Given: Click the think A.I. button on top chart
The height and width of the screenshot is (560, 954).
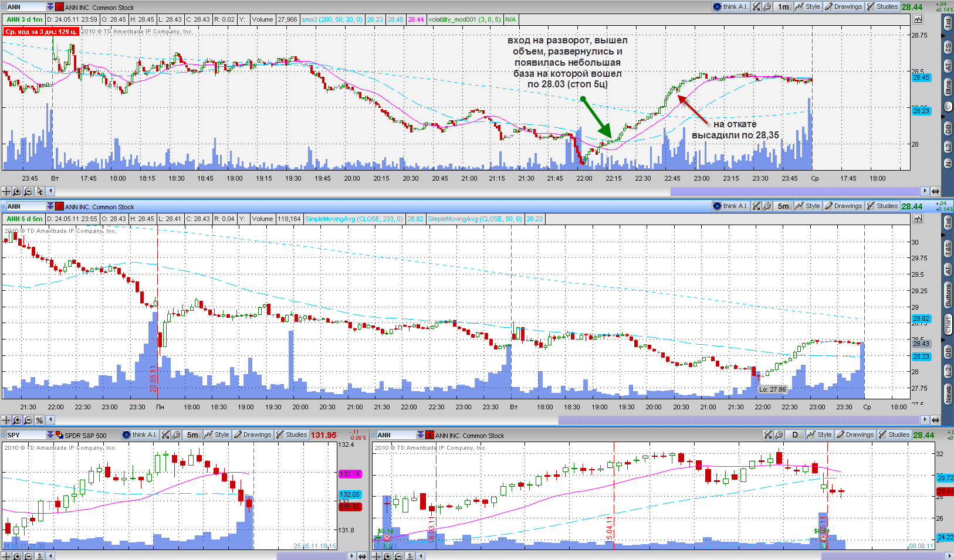Looking at the screenshot, I should coord(730,7).
